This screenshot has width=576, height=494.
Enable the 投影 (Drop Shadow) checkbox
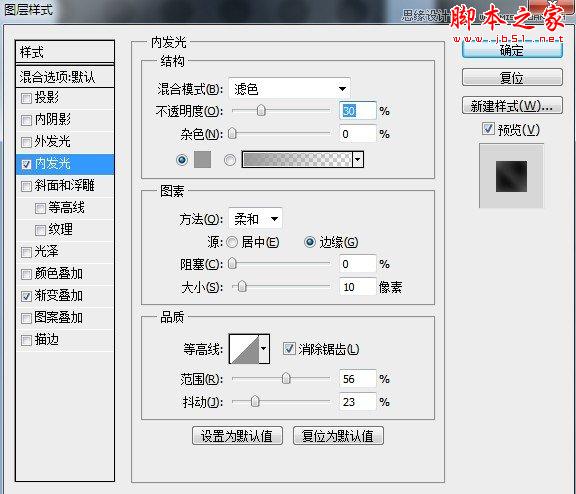click(26, 98)
